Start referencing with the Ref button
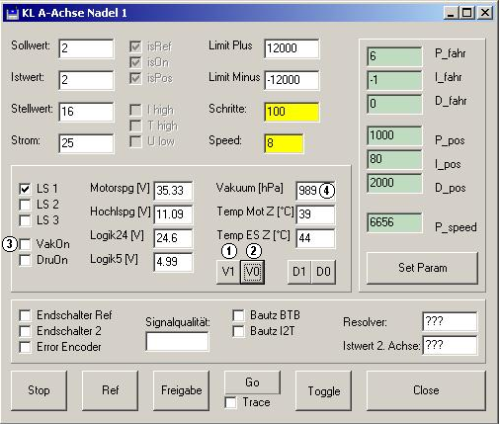 (x=110, y=390)
